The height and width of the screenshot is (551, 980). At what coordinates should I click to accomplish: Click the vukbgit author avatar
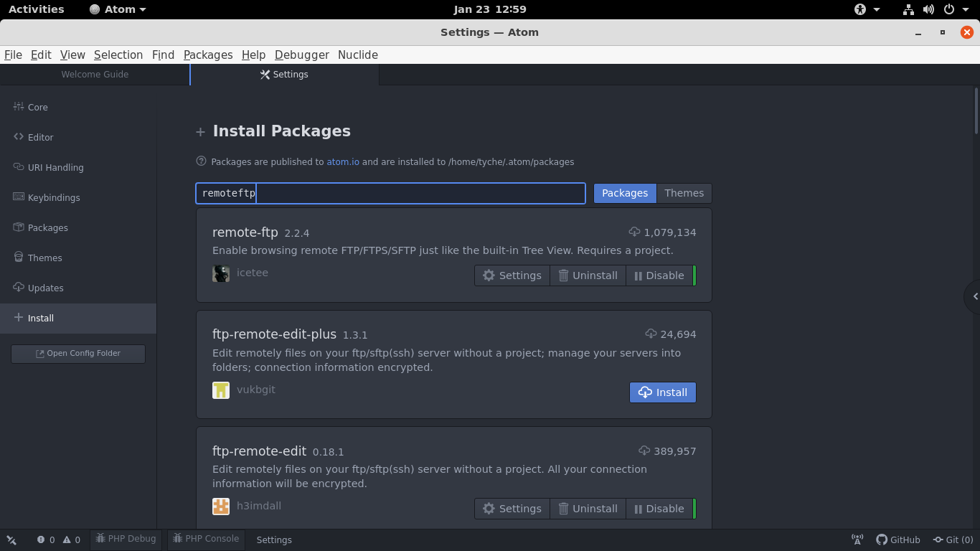click(x=221, y=390)
